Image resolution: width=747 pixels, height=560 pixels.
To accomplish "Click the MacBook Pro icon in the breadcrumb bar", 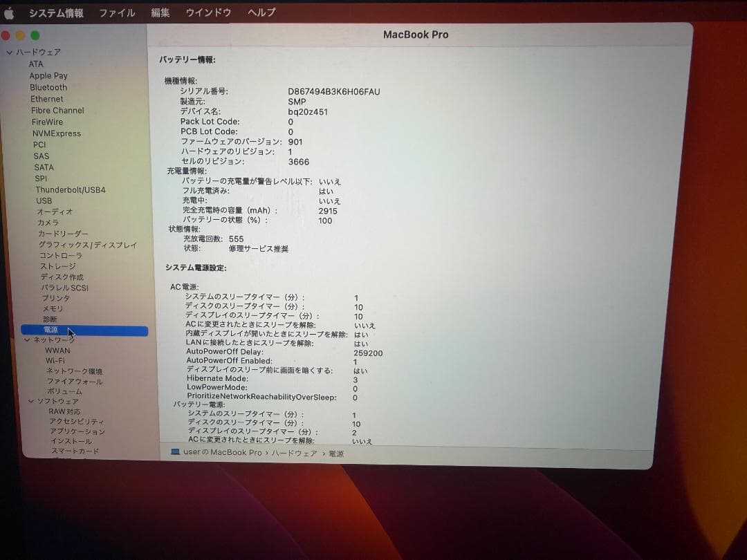I will pyautogui.click(x=176, y=453).
